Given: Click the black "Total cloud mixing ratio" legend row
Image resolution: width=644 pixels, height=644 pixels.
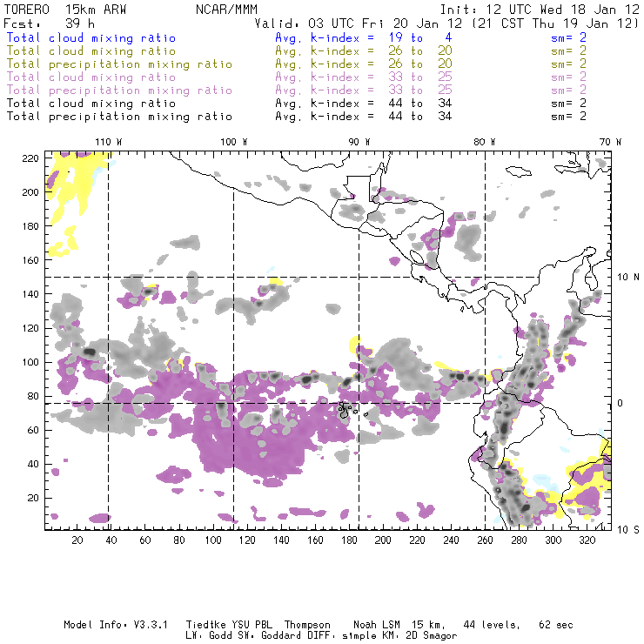Looking at the screenshot, I should click(91, 104).
